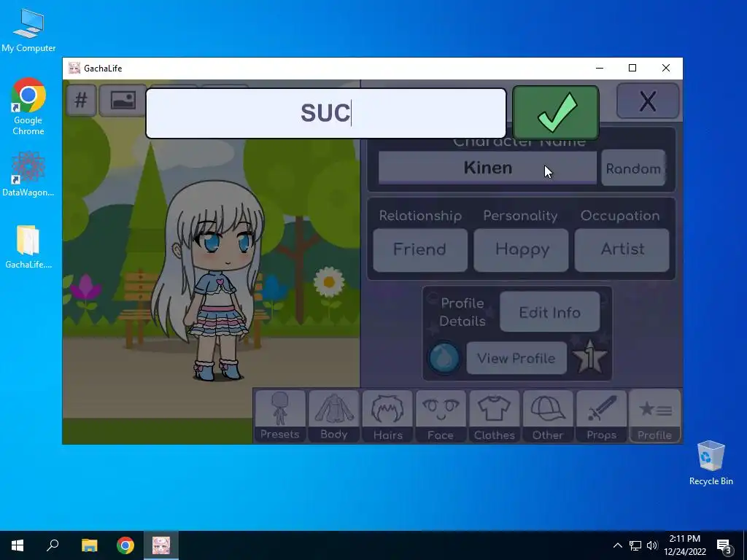
Task: Select the DataWagon desktop shortcut
Action: [28, 174]
